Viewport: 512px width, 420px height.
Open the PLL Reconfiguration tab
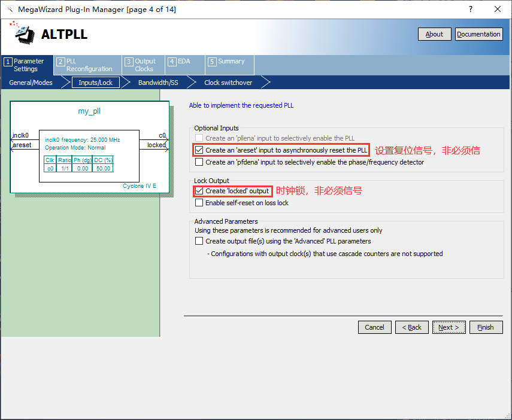tap(87, 65)
